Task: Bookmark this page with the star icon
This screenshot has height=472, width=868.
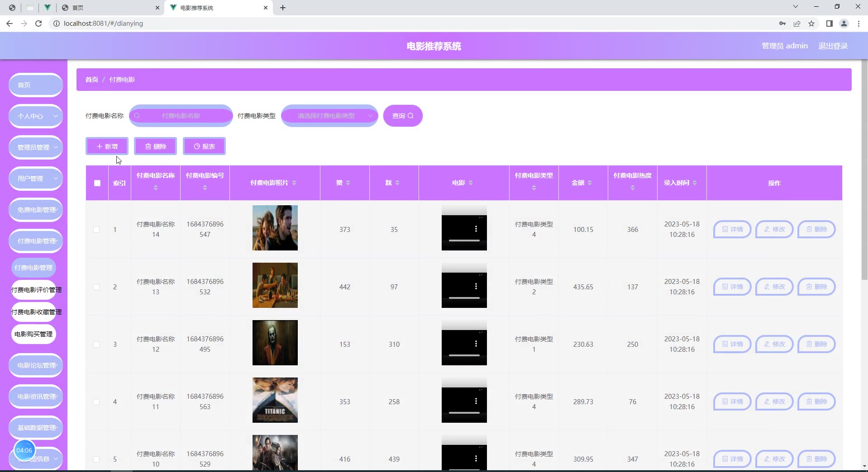Action: 811,24
